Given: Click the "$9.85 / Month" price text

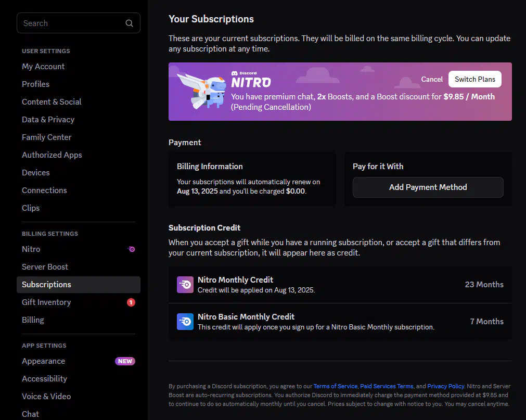Looking at the screenshot, I should pyautogui.click(x=469, y=97).
